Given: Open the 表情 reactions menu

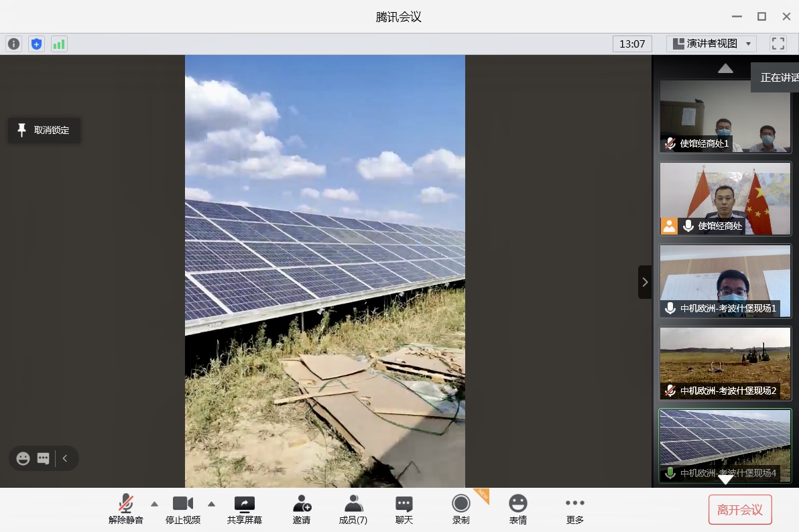Looking at the screenshot, I should [x=517, y=509].
